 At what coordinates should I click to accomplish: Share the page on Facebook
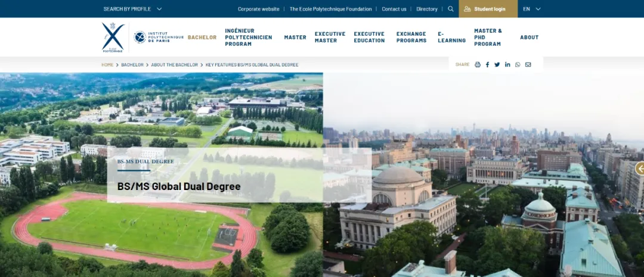pyautogui.click(x=487, y=64)
